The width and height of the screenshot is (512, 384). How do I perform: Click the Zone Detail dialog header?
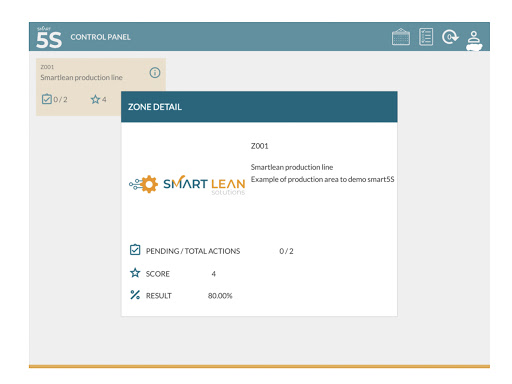[x=259, y=107]
